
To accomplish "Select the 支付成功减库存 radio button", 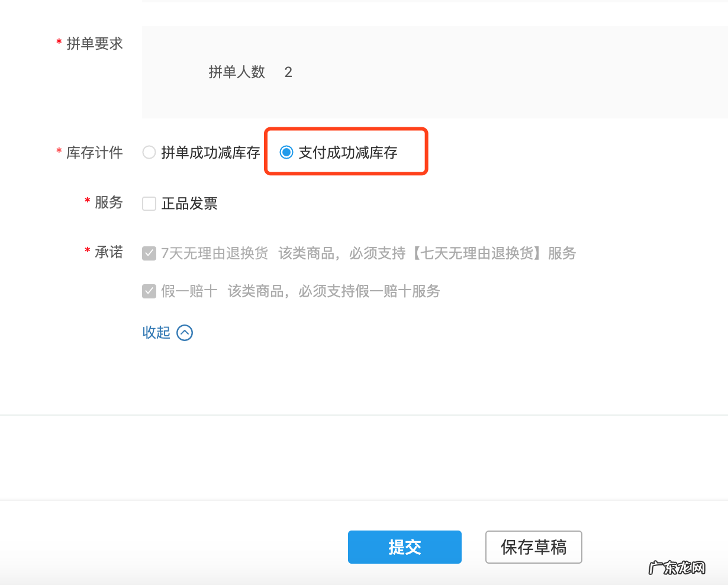I will [x=286, y=152].
